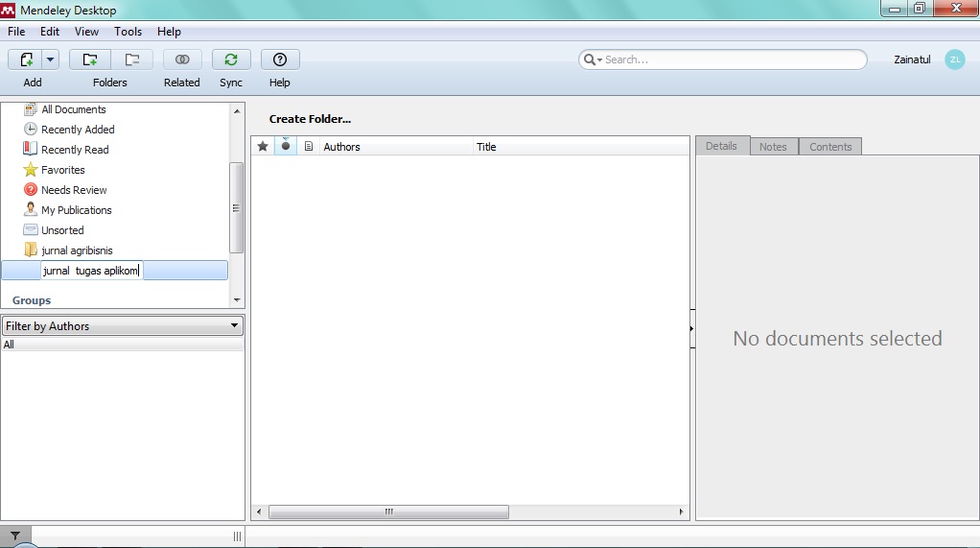
Task: Open the Favorites list
Action: (63, 170)
